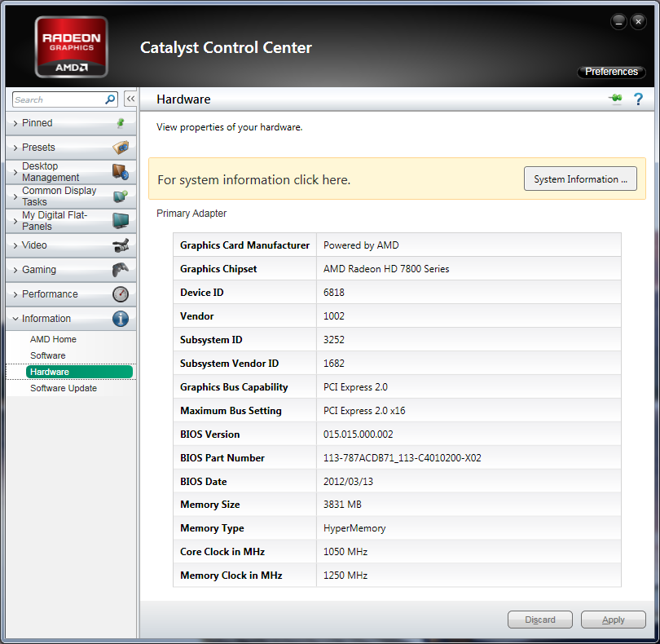Expand the Desktop Management section
This screenshot has height=644, width=660.
click(71, 172)
